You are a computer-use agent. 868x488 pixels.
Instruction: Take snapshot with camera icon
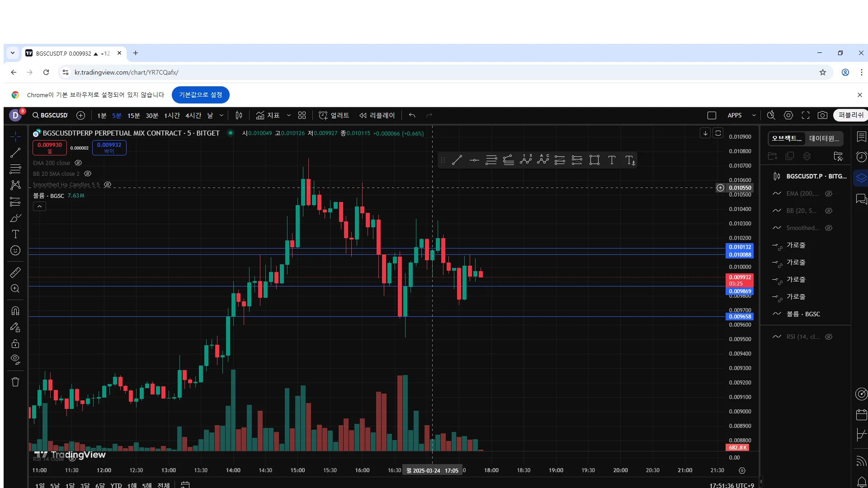click(822, 115)
